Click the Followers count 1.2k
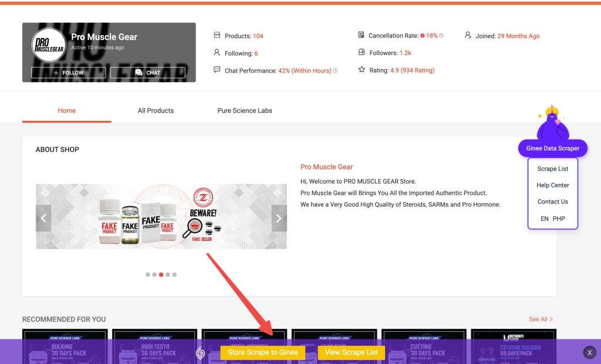Screen dimensions: 601x364 click(405, 53)
